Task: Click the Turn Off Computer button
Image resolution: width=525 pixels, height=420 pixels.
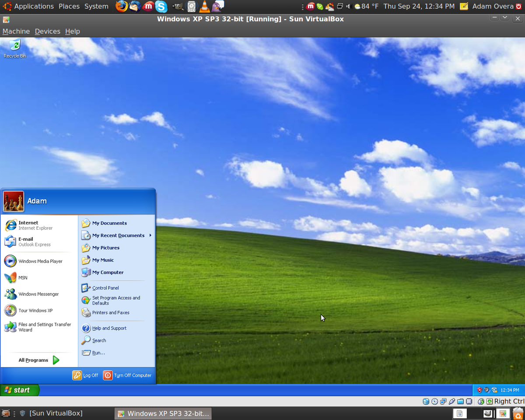Action: tap(127, 375)
